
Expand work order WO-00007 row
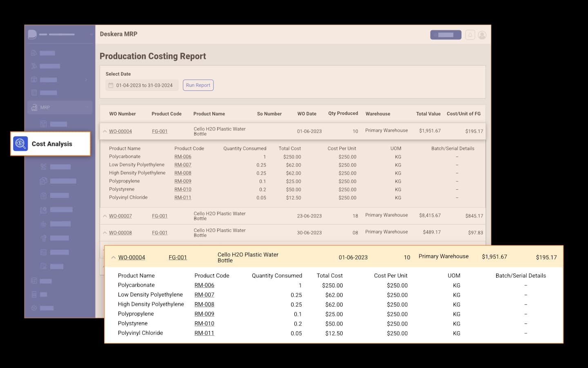tap(105, 216)
